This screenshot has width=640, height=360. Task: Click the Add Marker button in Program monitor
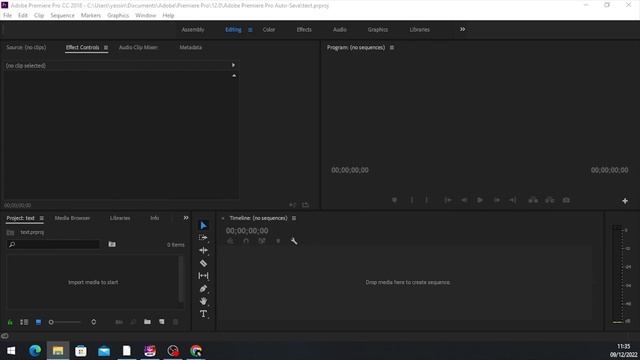point(394,200)
